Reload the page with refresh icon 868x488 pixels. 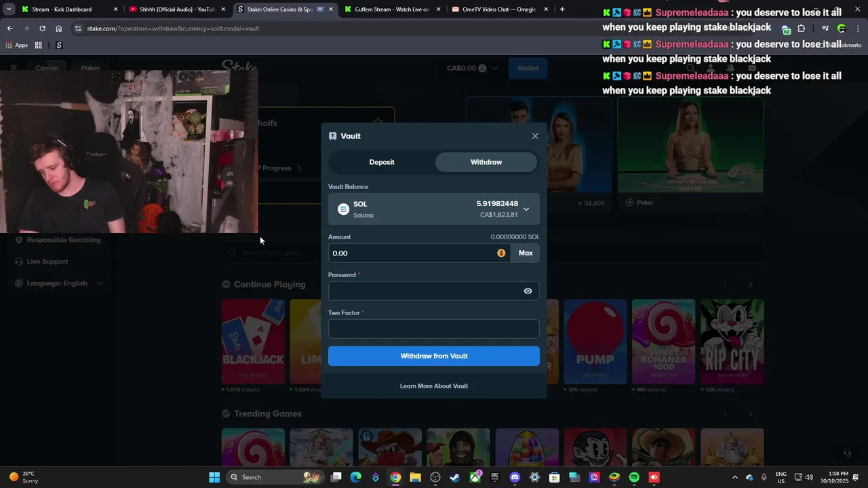[42, 28]
